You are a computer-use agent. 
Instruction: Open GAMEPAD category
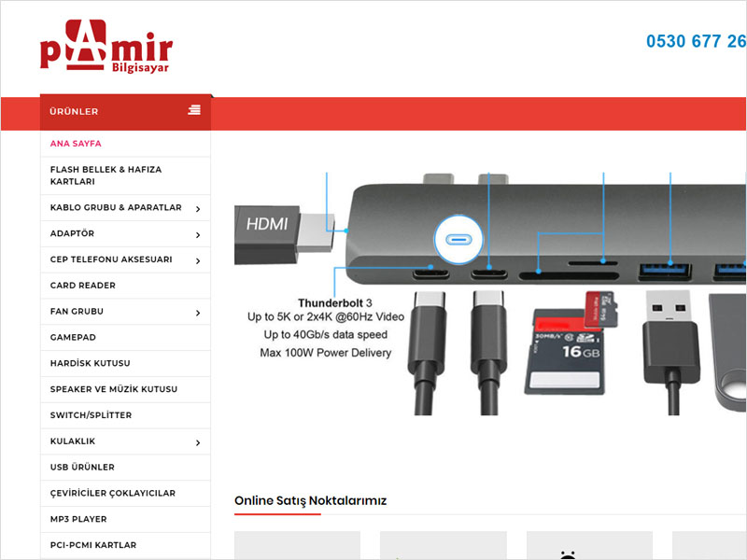[x=73, y=337]
